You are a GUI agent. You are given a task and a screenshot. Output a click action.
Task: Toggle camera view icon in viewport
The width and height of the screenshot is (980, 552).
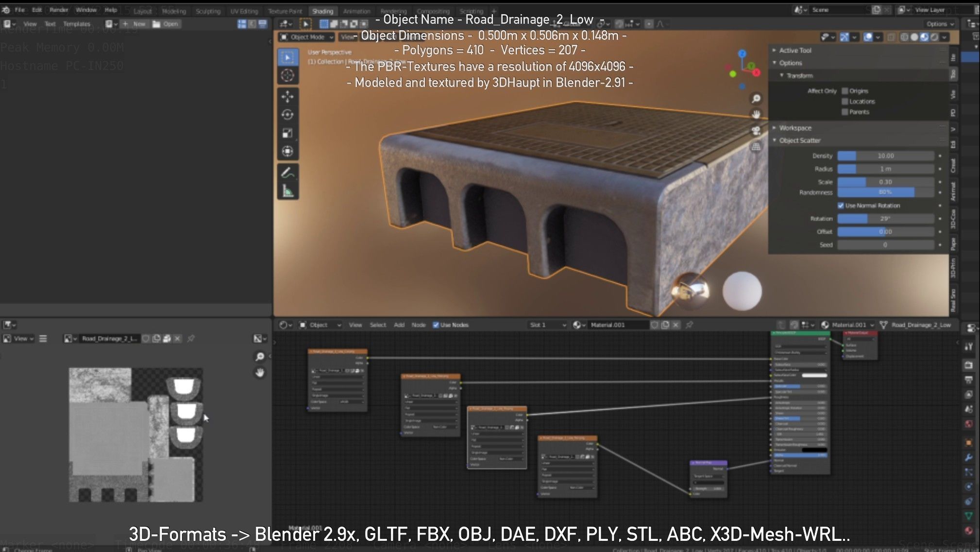[756, 130]
